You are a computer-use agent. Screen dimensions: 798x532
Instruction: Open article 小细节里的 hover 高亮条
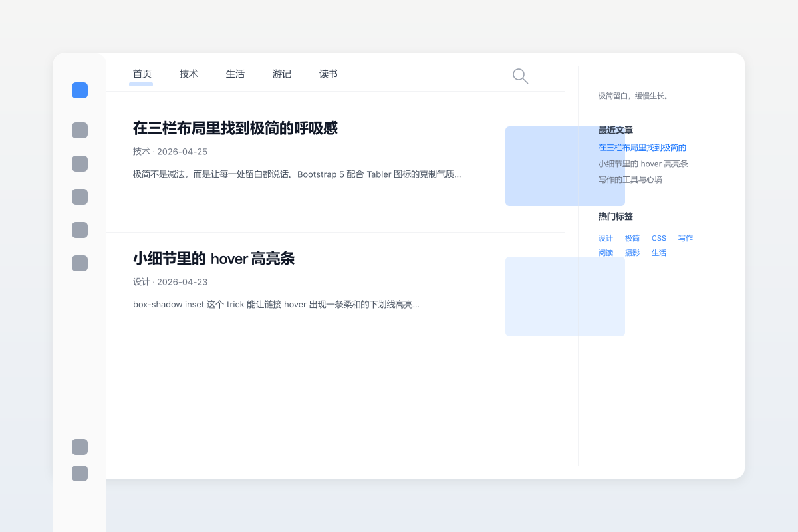click(x=213, y=259)
